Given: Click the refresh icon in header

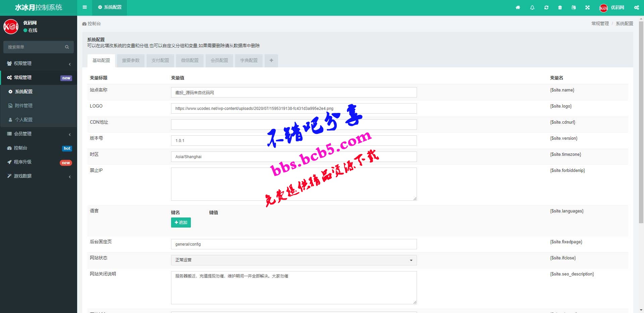Looking at the screenshot, I should pos(546,7).
